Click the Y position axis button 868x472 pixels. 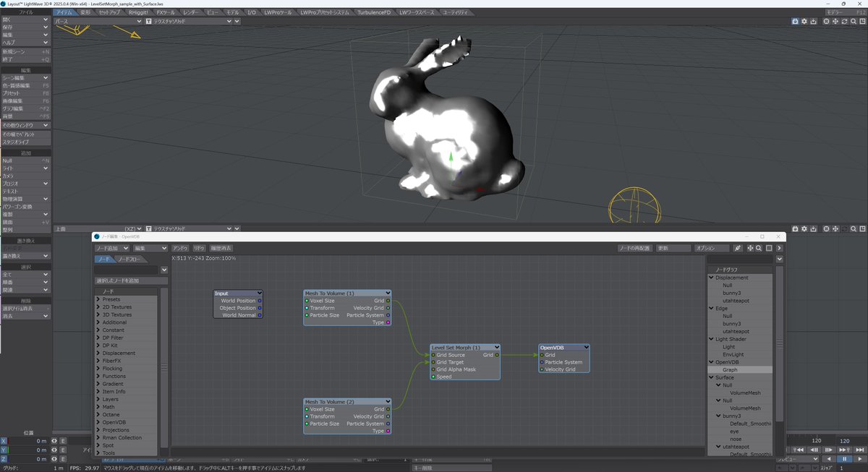coord(4,450)
